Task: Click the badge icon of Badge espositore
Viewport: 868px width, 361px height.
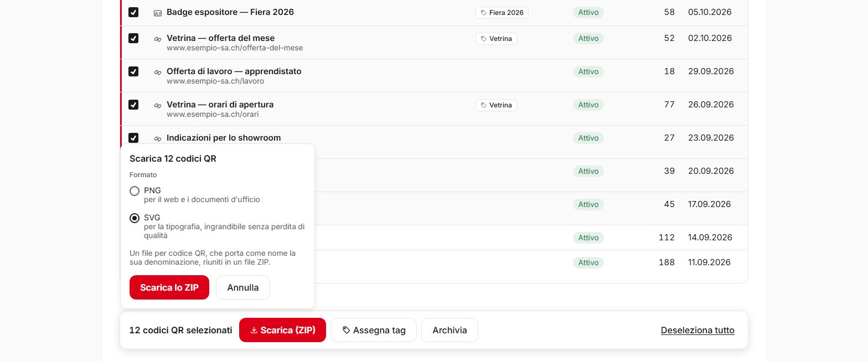Action: 158,13
